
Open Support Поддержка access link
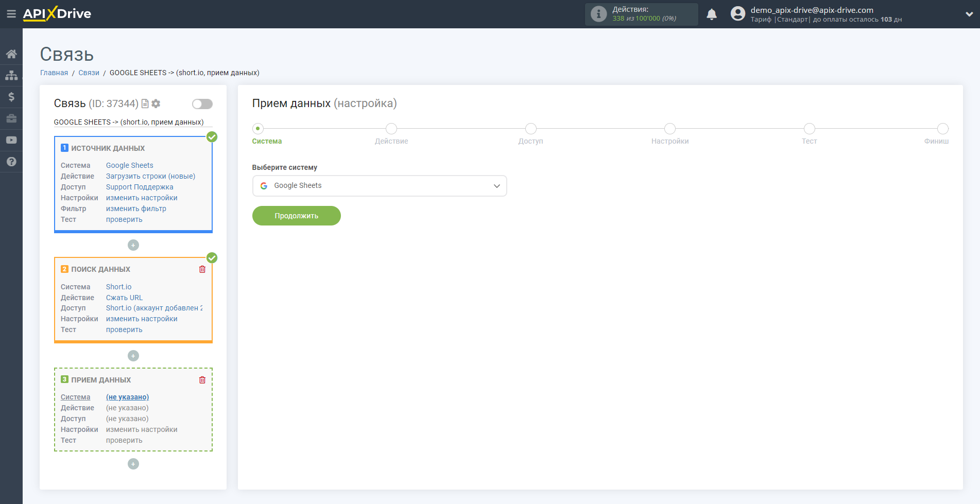click(140, 187)
